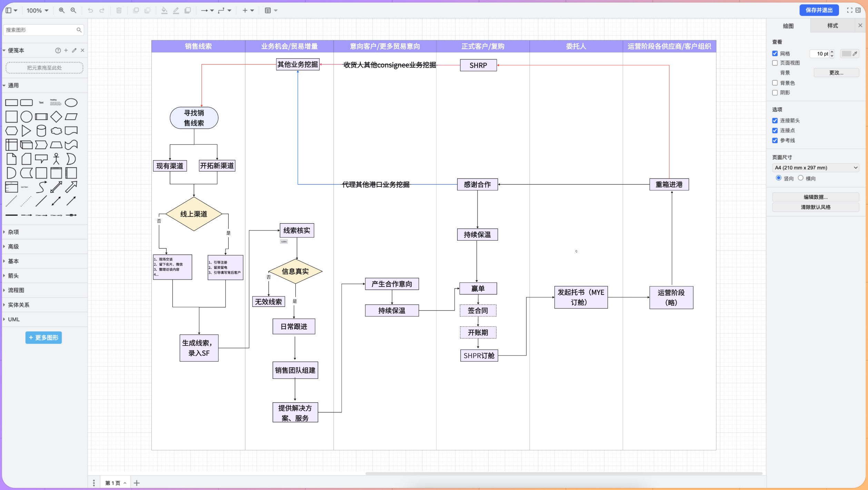Open the 100% zoom dropdown
Screen dimensions: 868x490
(x=37, y=10)
